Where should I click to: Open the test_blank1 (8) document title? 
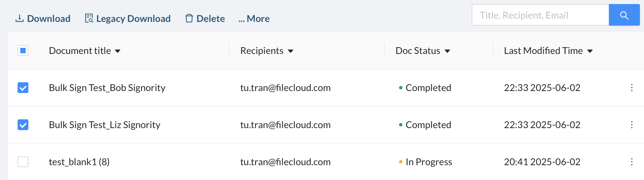click(79, 162)
